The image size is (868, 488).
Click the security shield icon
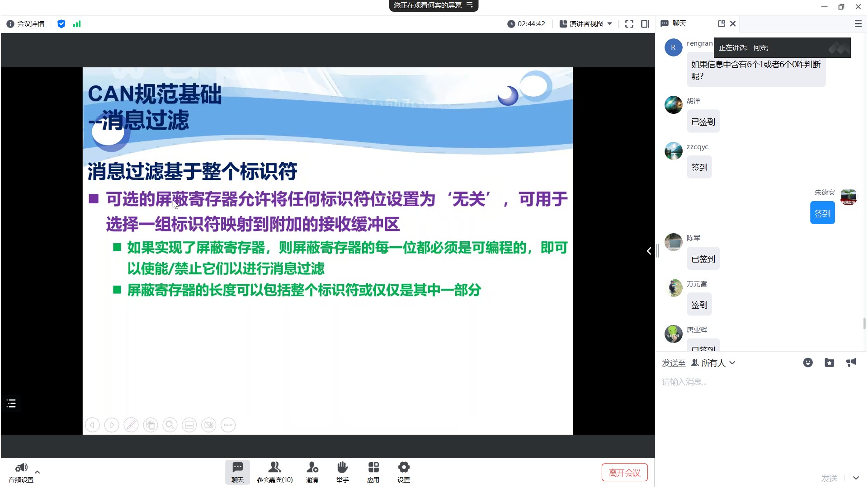tap(61, 24)
